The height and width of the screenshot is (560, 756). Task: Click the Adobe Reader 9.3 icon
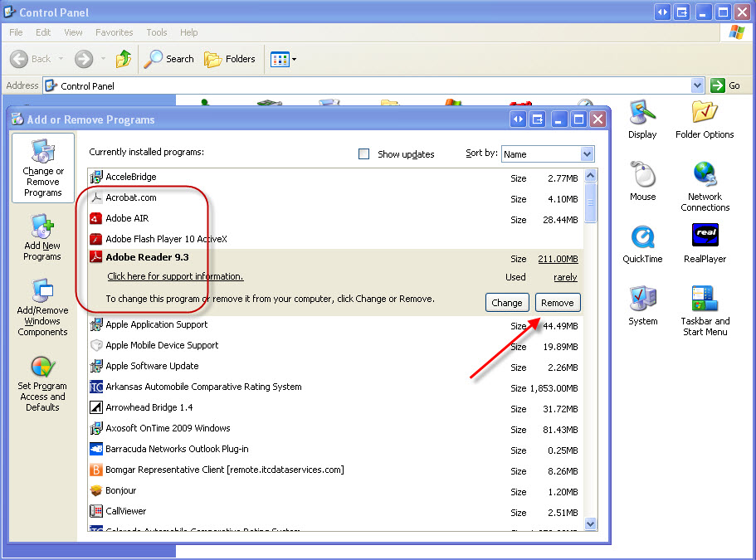click(96, 257)
